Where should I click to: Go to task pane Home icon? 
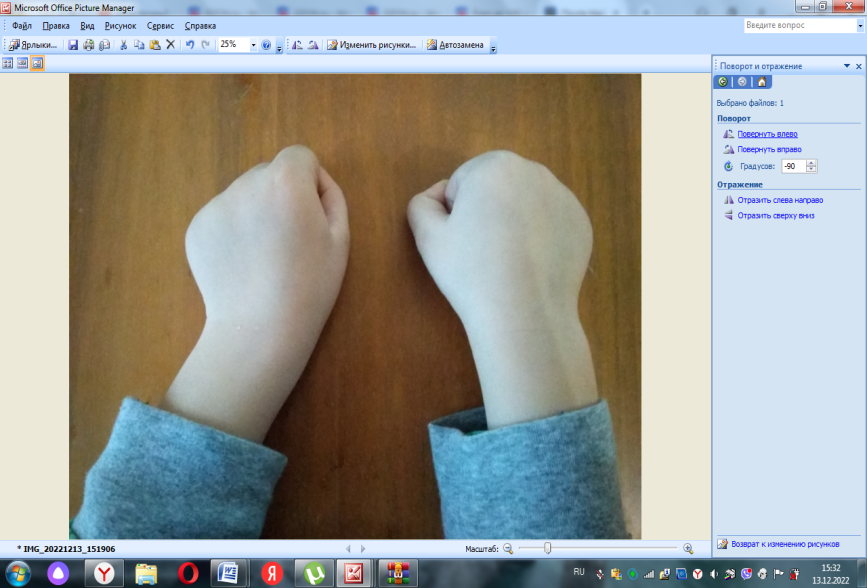pos(761,82)
